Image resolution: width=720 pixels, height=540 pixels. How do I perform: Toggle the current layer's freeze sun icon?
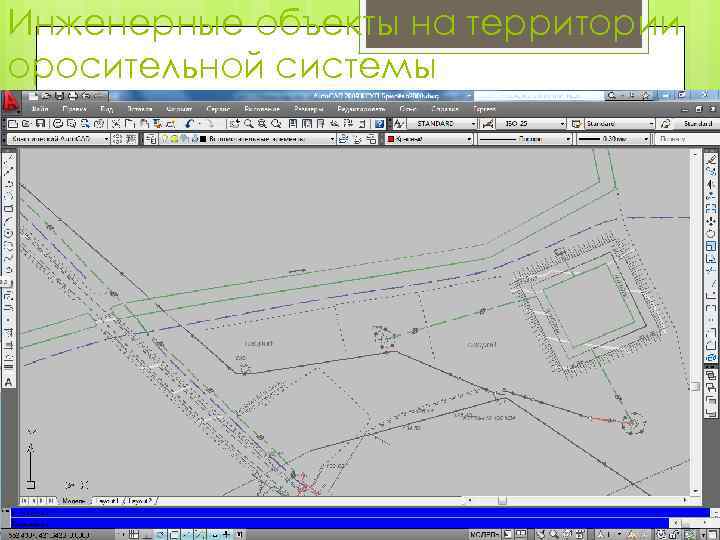tap(174, 139)
